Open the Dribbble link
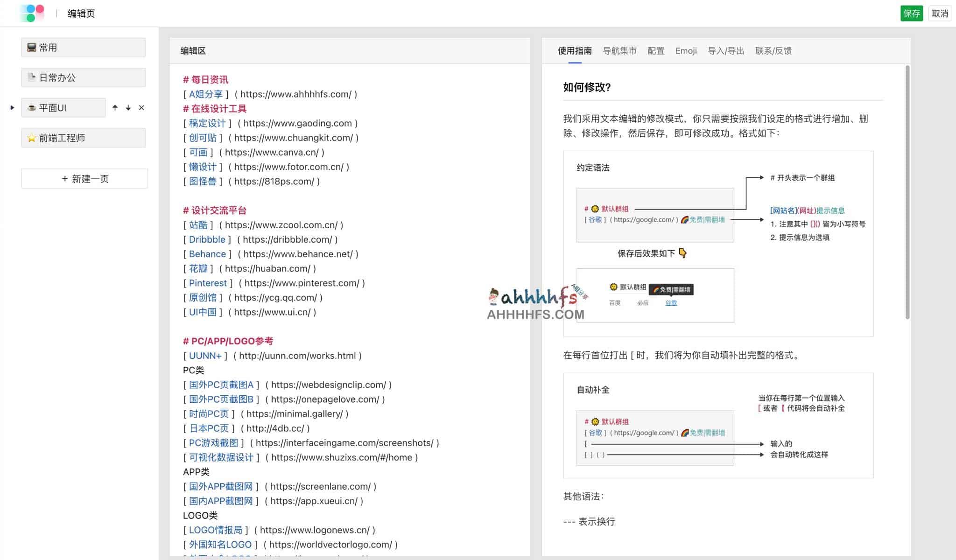 [x=207, y=239]
